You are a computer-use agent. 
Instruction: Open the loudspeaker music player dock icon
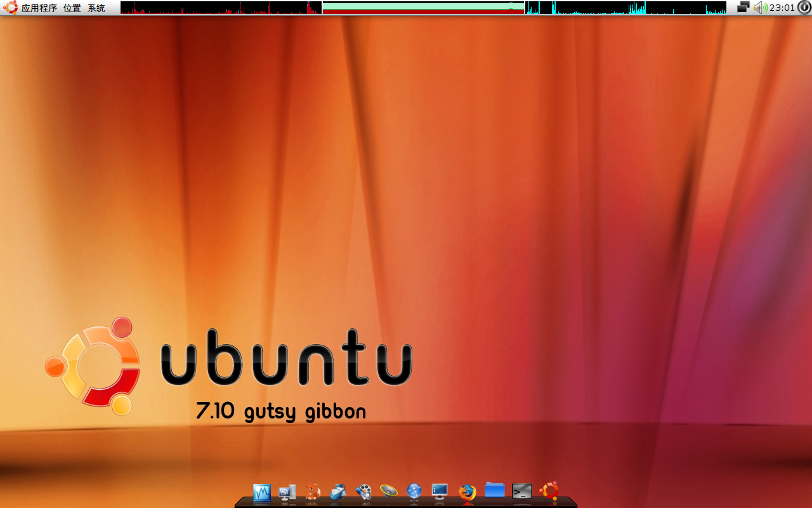(x=389, y=491)
